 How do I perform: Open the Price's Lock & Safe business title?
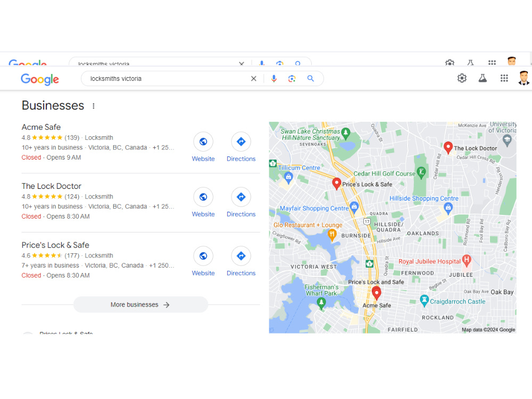[x=55, y=245]
